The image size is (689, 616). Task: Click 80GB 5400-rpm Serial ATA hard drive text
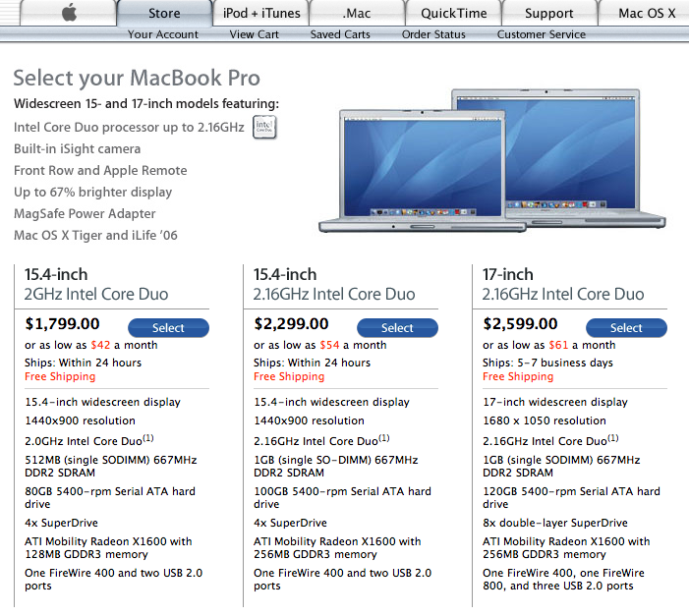[110, 497]
